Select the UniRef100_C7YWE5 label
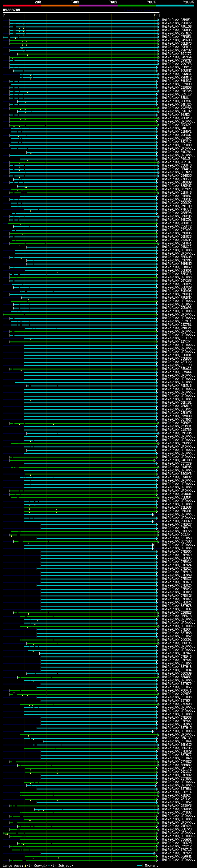This screenshot has width=197, height=868. pyautogui.click(x=177, y=761)
